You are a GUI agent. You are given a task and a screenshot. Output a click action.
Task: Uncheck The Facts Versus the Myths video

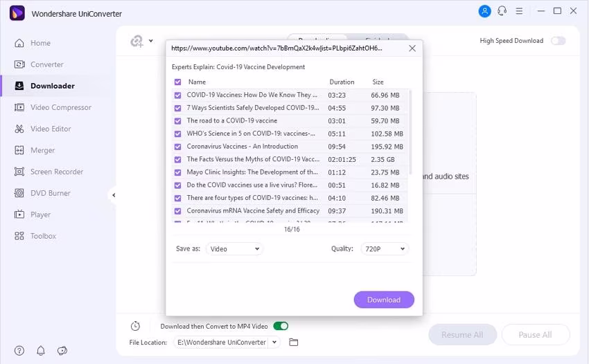point(177,159)
